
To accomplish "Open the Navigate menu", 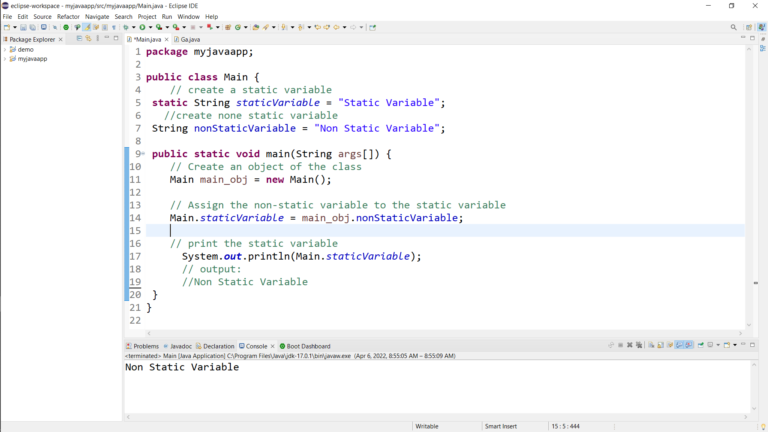I will coord(97,16).
